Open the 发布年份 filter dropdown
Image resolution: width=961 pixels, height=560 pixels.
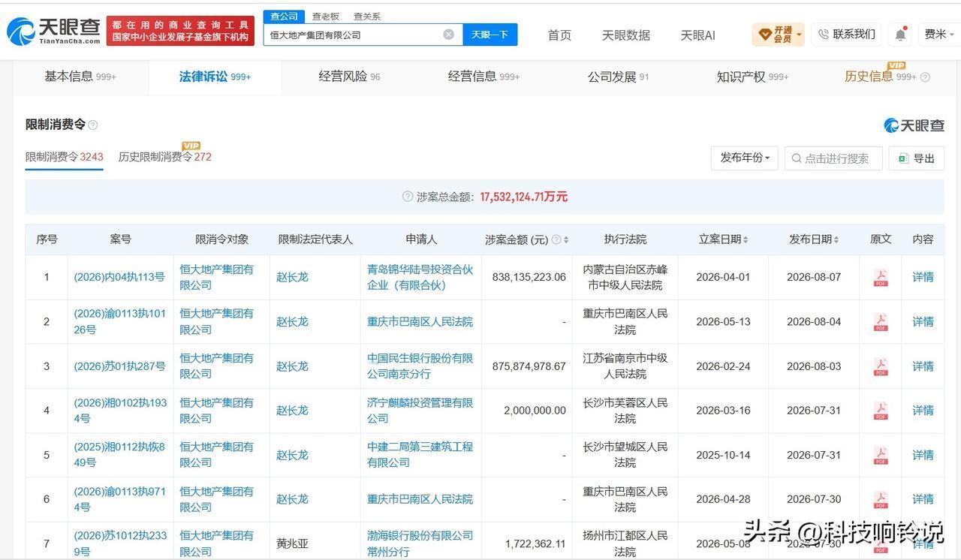[744, 158]
